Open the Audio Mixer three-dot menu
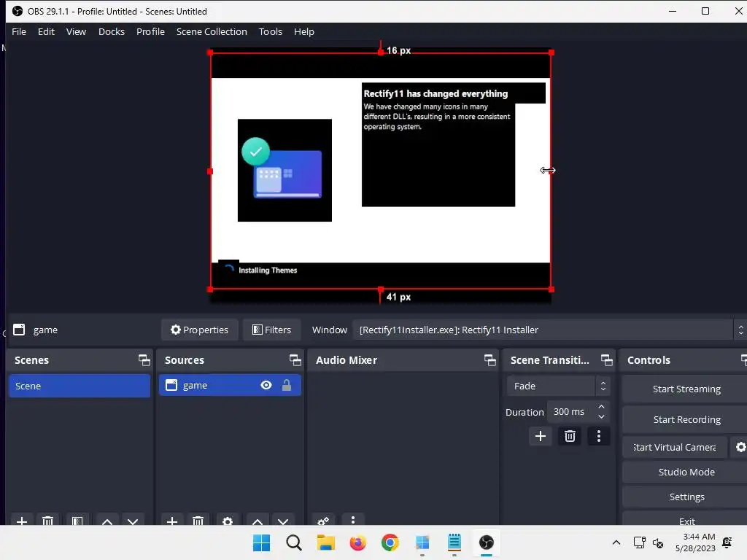 353,520
